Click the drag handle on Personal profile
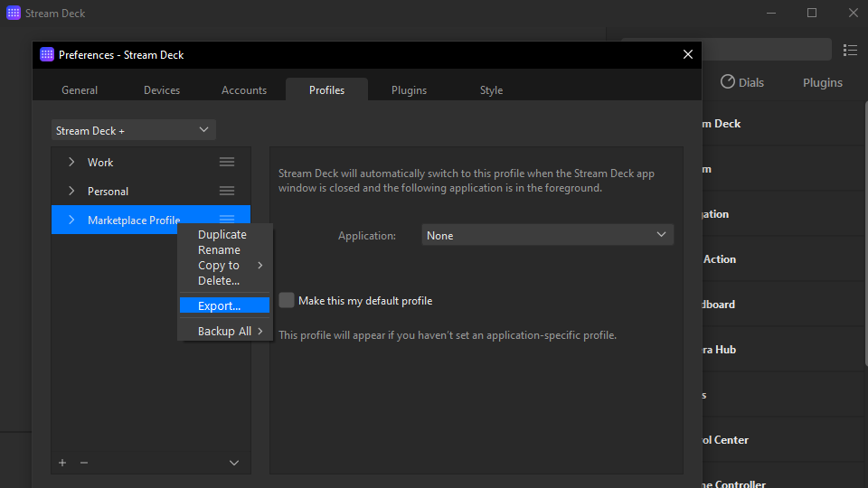This screenshot has width=868, height=488. 227,191
